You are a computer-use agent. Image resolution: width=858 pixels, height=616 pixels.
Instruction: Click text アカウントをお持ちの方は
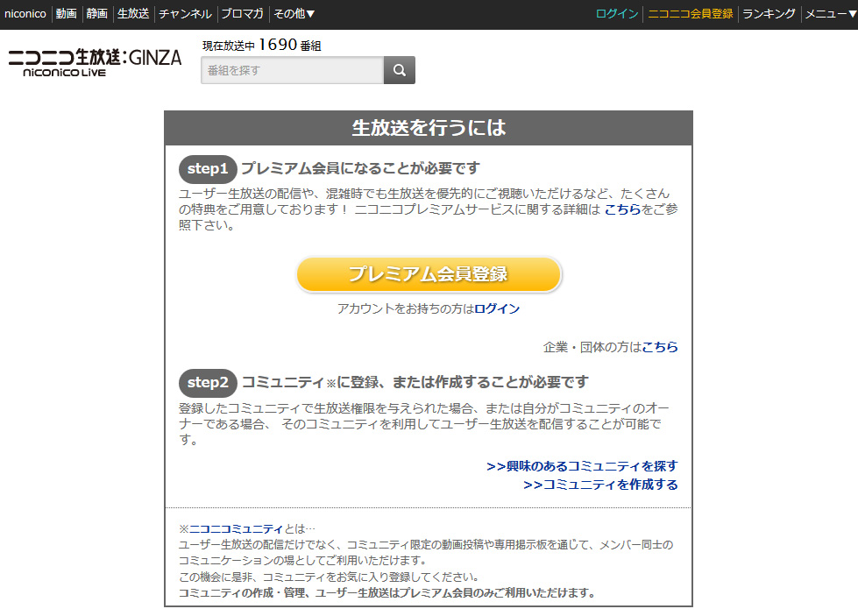(406, 308)
